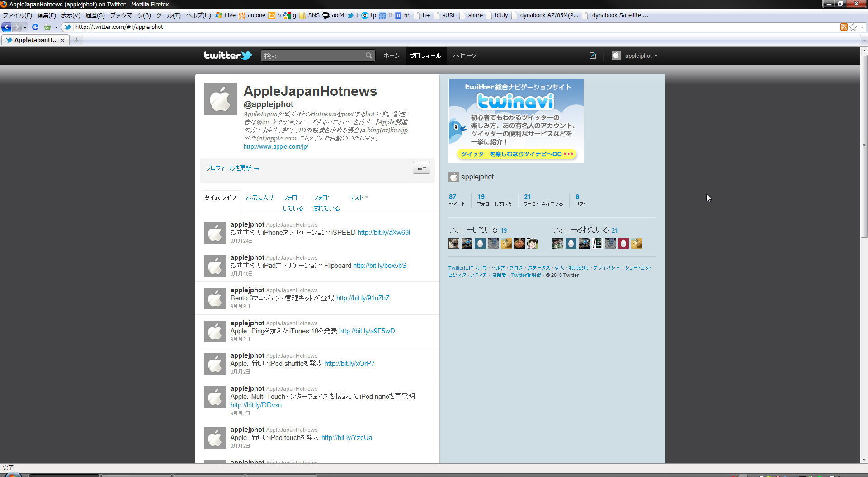Image resolution: width=868 pixels, height=477 pixels.
Task: Click the red egg avatar in followers
Action: 623,243
